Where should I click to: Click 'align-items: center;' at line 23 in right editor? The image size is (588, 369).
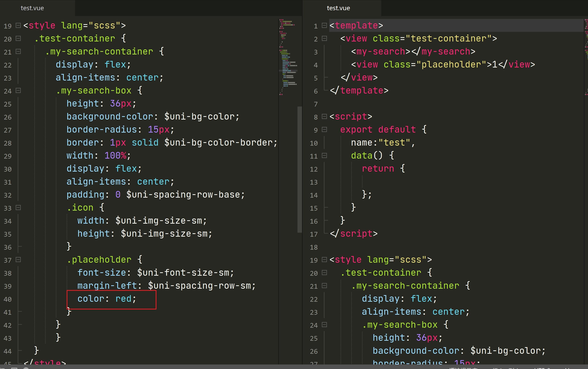coord(416,312)
